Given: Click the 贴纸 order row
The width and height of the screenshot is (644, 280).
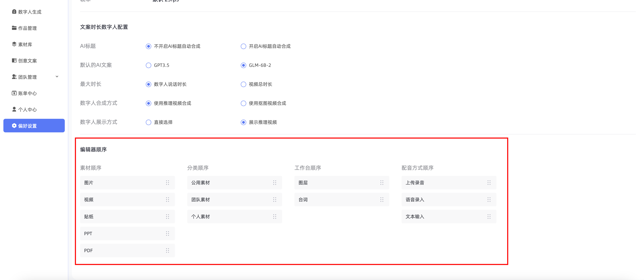Looking at the screenshot, I should (x=128, y=217).
